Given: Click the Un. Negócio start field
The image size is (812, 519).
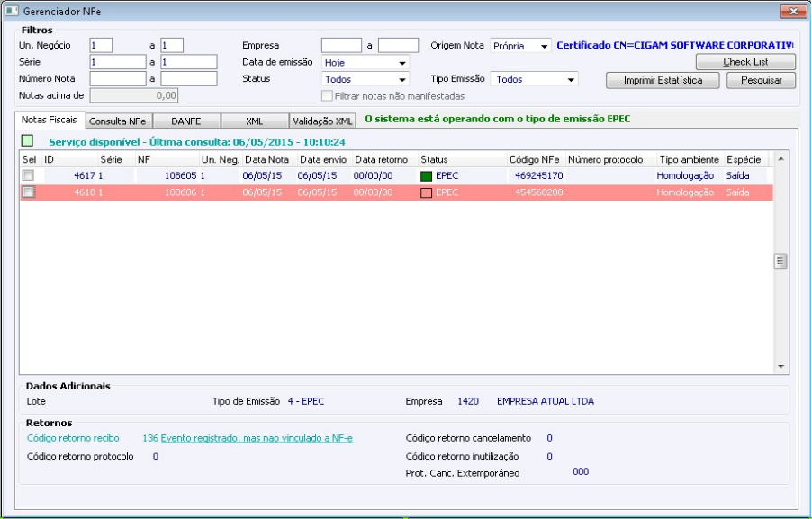Looking at the screenshot, I should tap(101, 46).
